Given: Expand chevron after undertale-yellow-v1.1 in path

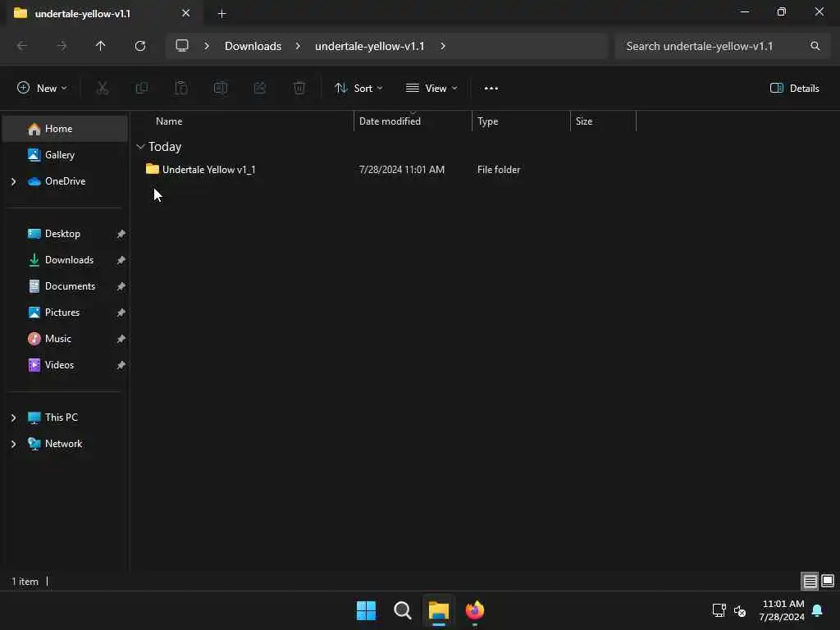Looking at the screenshot, I should click(x=442, y=46).
